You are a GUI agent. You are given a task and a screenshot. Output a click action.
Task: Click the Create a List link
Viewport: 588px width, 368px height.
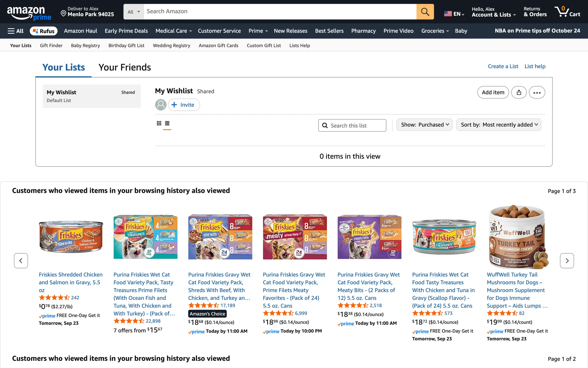[x=503, y=66]
